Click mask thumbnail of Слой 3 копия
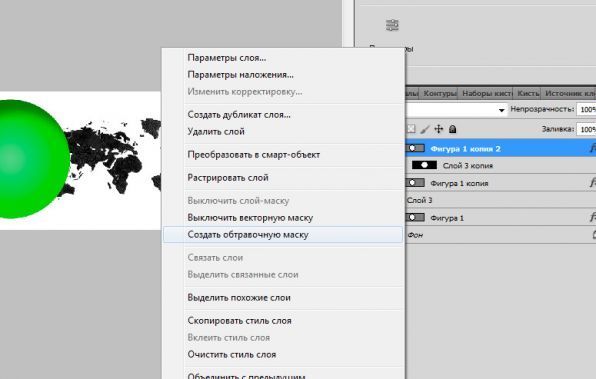Image resolution: width=596 pixels, height=379 pixels. 425,165
